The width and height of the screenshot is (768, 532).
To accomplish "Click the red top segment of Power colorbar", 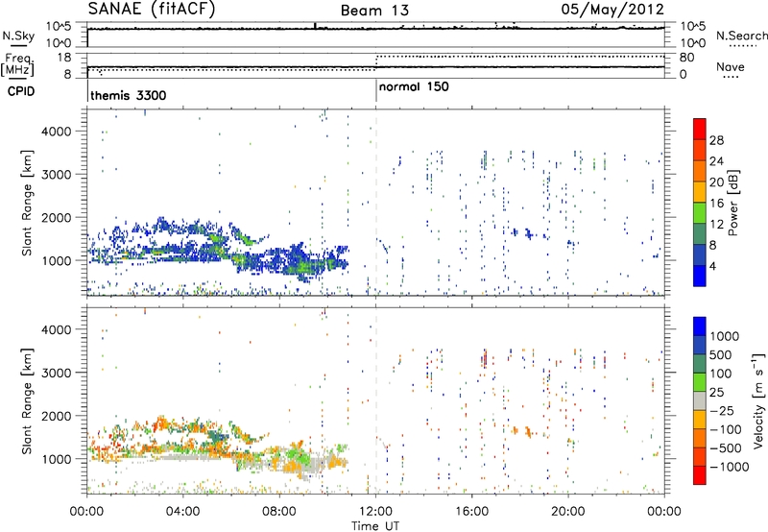I will [x=700, y=129].
